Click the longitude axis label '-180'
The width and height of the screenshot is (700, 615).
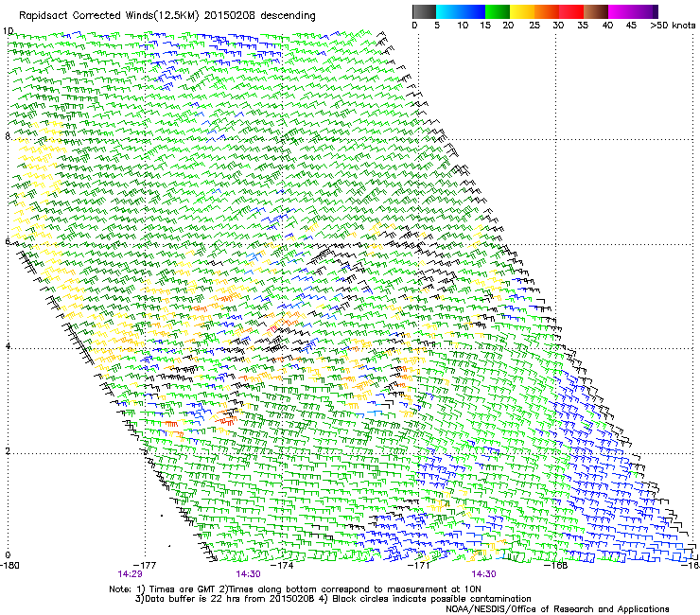(x=9, y=566)
